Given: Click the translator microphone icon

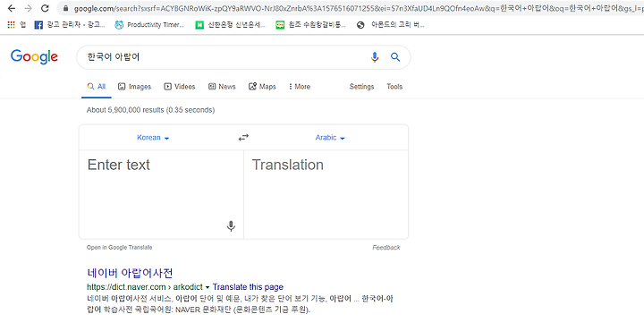Looking at the screenshot, I should 232,225.
